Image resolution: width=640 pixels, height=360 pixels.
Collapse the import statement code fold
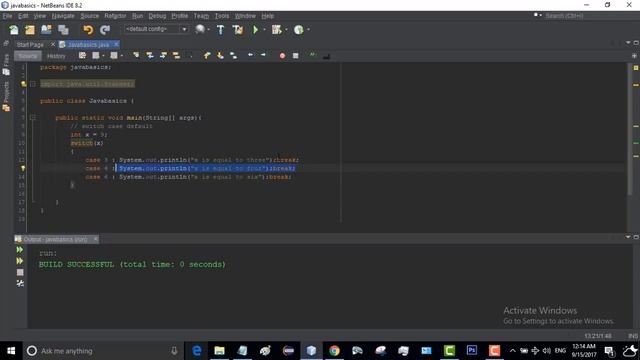tap(33, 84)
